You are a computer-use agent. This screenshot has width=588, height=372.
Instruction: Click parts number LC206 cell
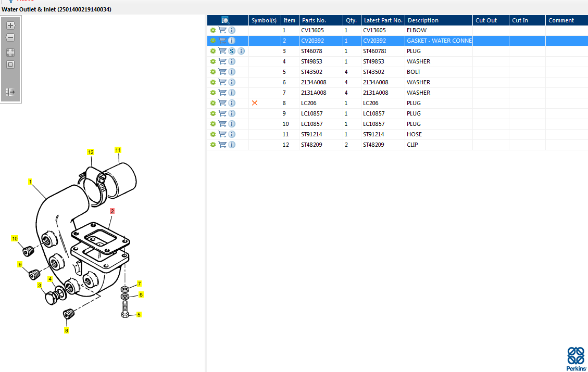click(x=321, y=103)
